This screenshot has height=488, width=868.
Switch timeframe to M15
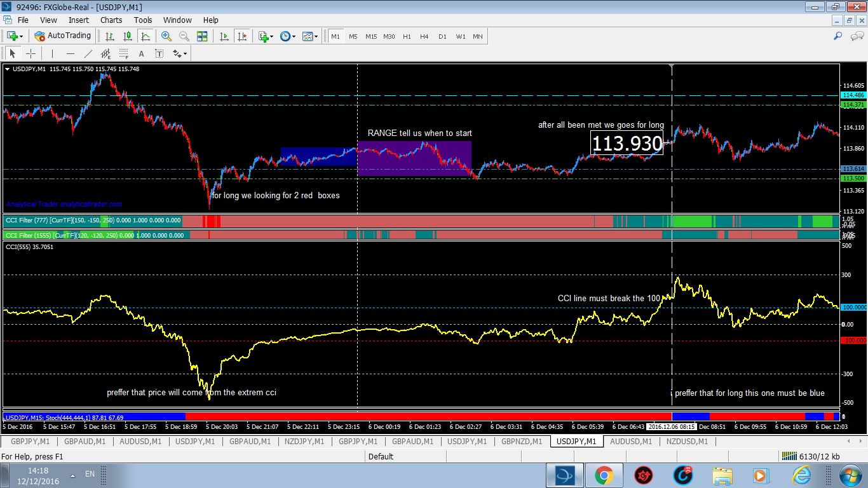click(x=371, y=36)
